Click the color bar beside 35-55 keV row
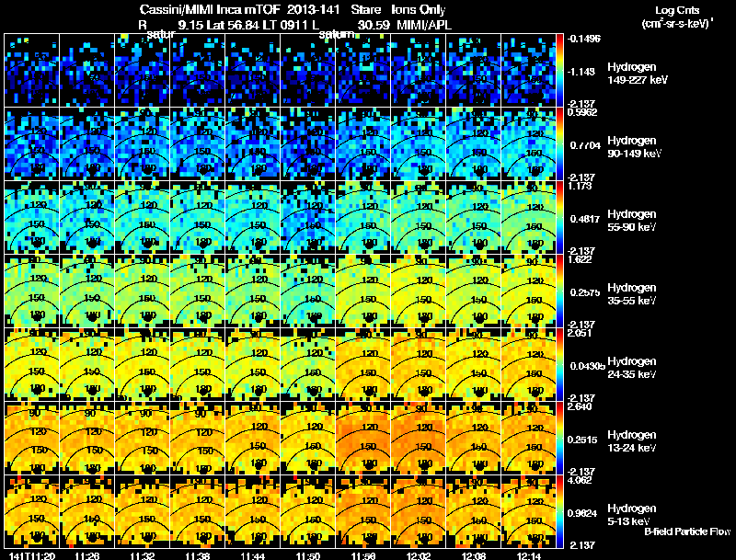The height and width of the screenshot is (560, 736). pyautogui.click(x=559, y=291)
